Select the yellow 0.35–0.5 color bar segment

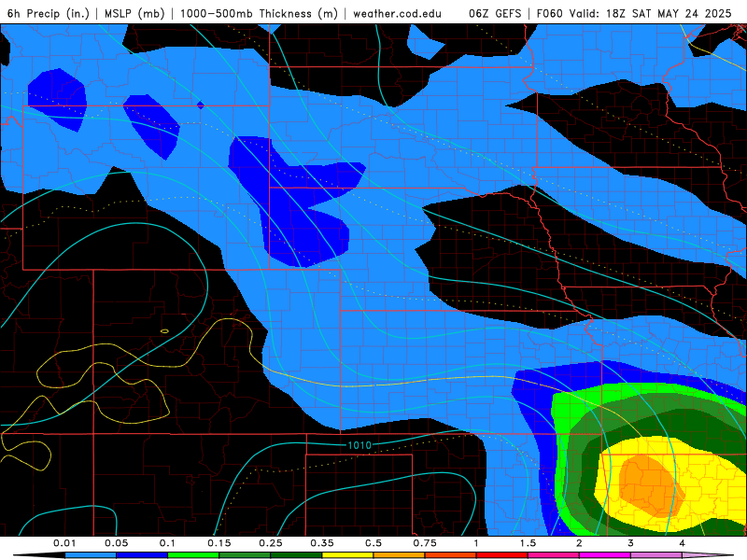347,555
